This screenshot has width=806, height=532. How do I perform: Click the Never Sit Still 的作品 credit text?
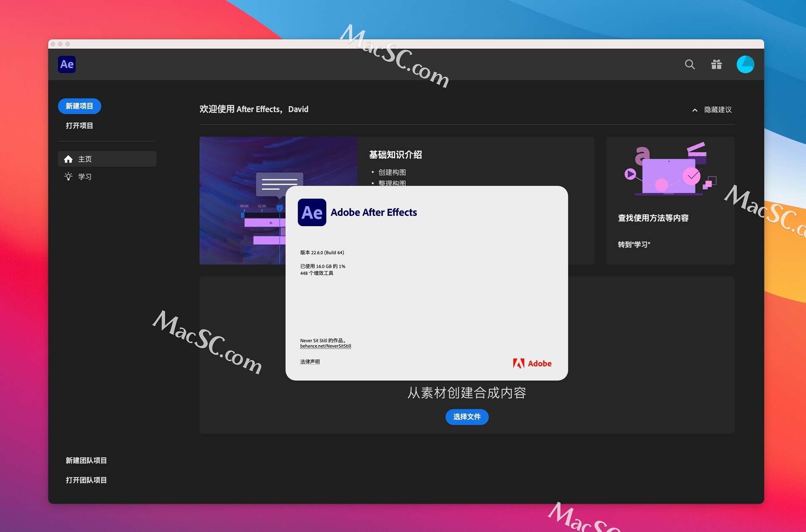[x=323, y=341]
